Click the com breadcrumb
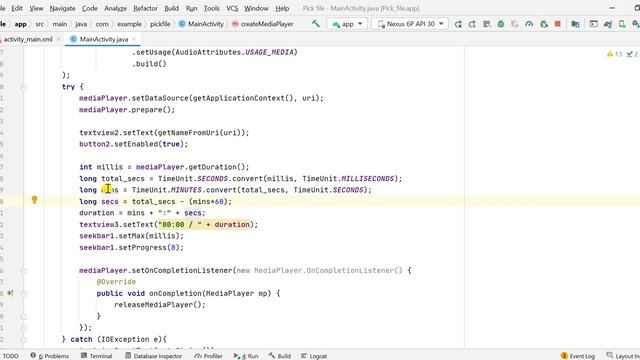The width and height of the screenshot is (640, 360). (x=102, y=24)
